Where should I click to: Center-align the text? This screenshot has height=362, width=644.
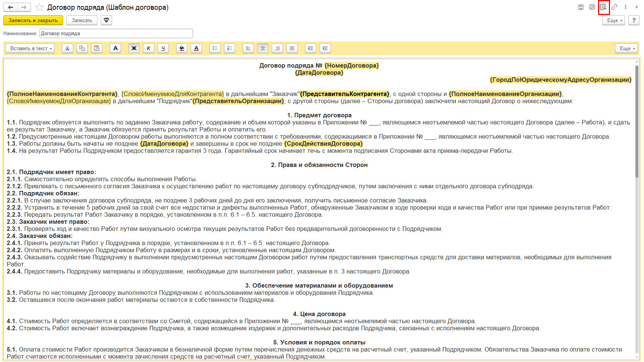263,48
